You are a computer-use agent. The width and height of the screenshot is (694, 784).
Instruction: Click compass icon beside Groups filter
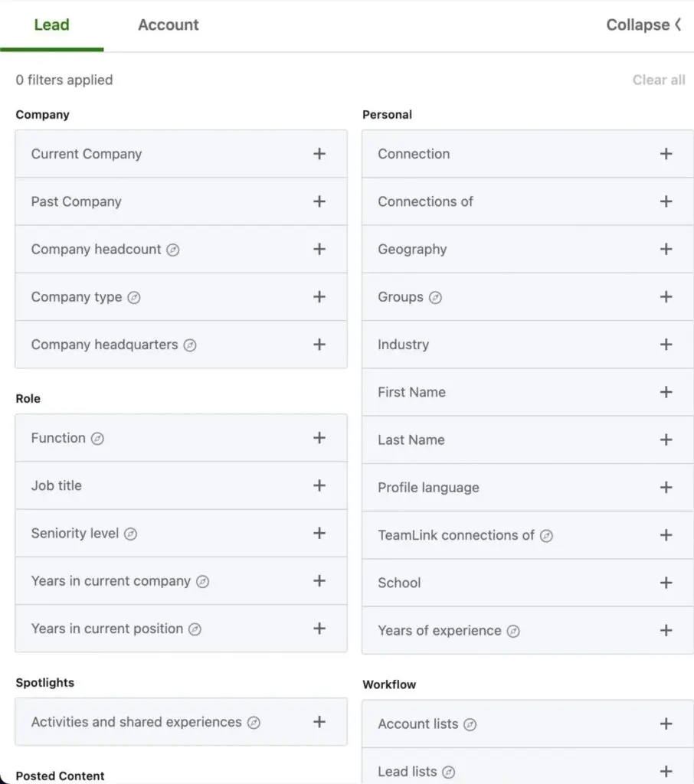click(x=435, y=298)
